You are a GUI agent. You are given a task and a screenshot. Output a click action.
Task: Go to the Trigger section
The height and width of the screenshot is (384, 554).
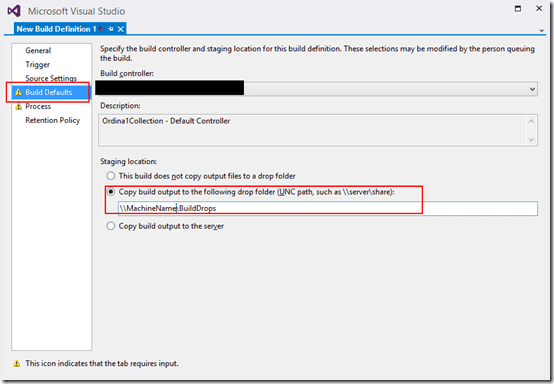[37, 64]
